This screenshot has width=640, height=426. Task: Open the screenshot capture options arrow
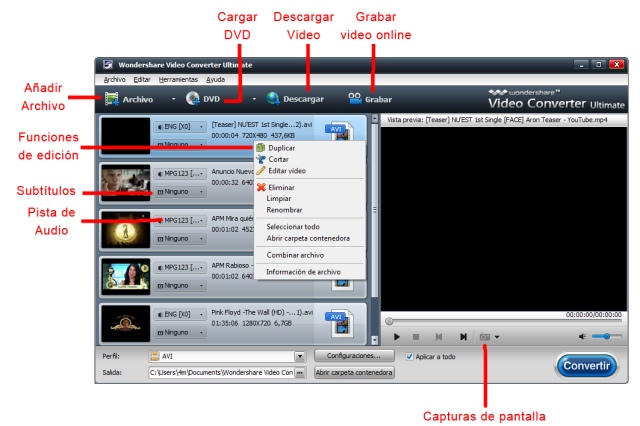click(497, 337)
